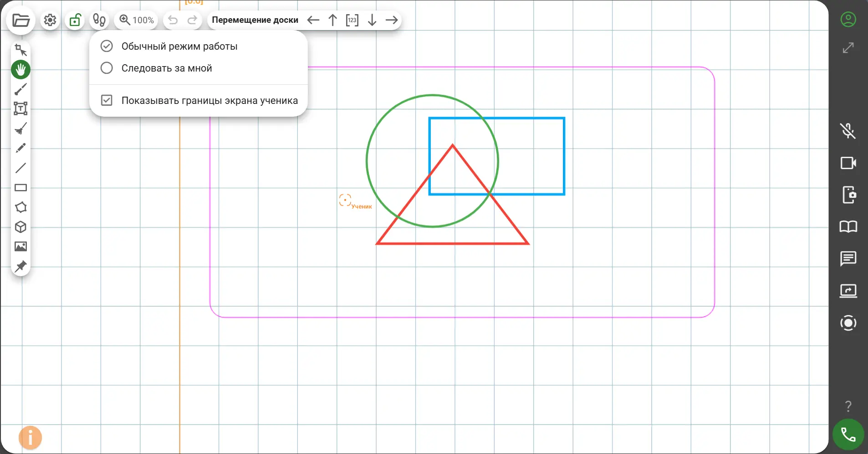End call with green phone button
868x454 pixels.
pos(848,435)
